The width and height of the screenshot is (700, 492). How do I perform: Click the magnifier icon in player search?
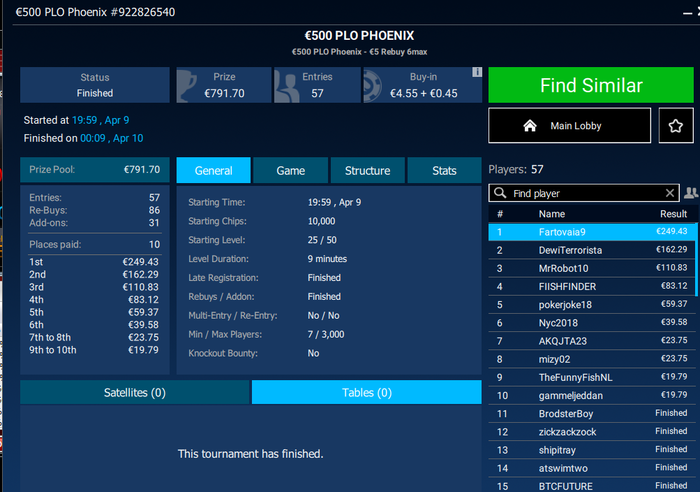500,193
